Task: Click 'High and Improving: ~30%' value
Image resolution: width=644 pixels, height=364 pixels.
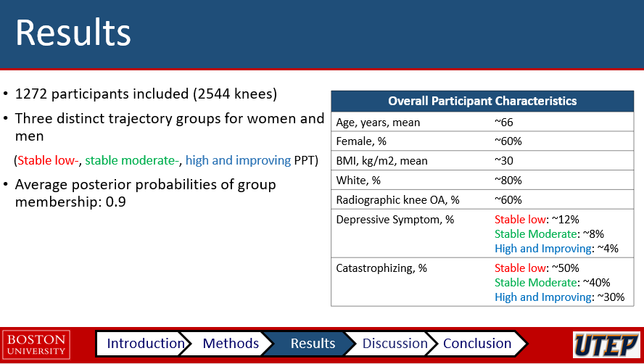Action: tap(559, 297)
